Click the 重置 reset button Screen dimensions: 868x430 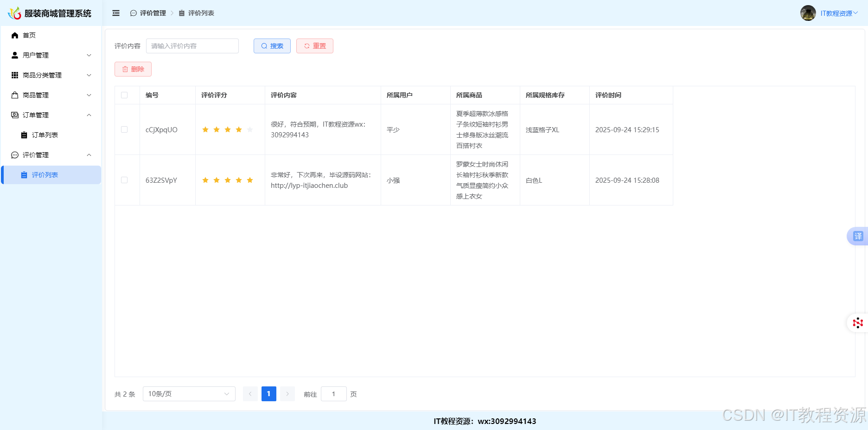[x=315, y=46]
